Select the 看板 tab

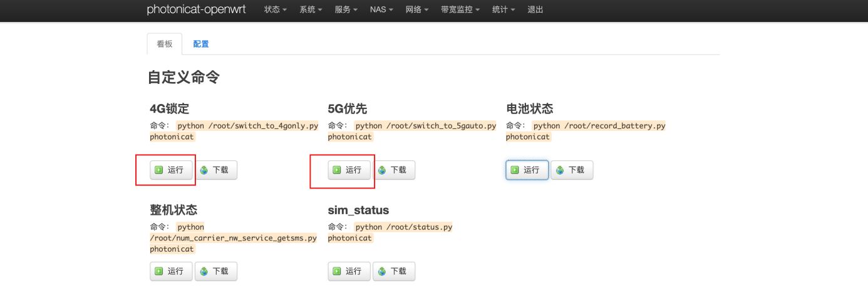165,44
